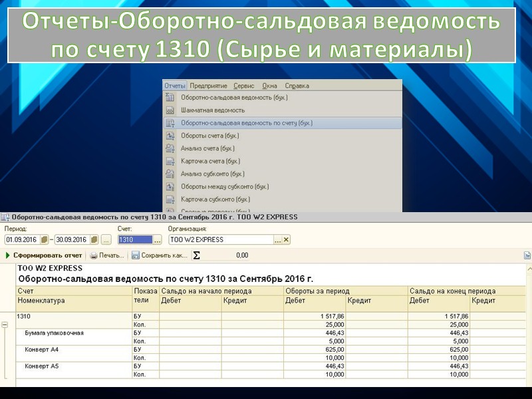532x399 pixels.
Task: Click the Шахматная ведомость icon
Action: (170, 110)
